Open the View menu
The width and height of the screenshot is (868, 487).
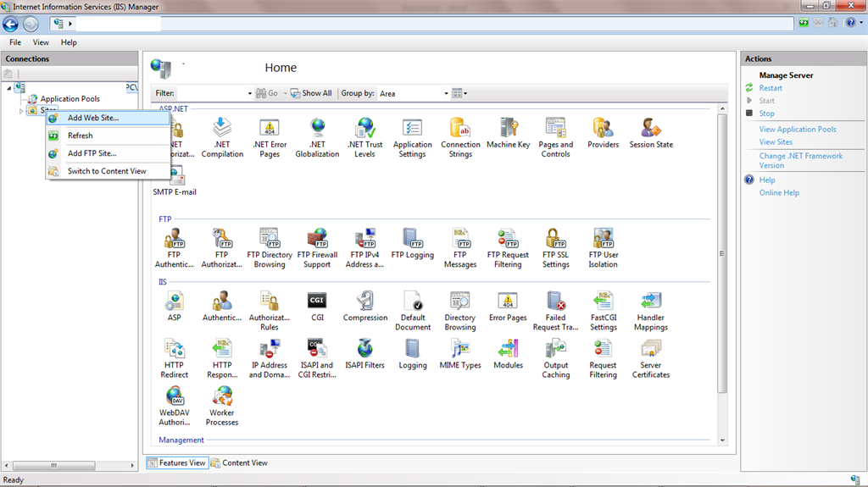(41, 42)
